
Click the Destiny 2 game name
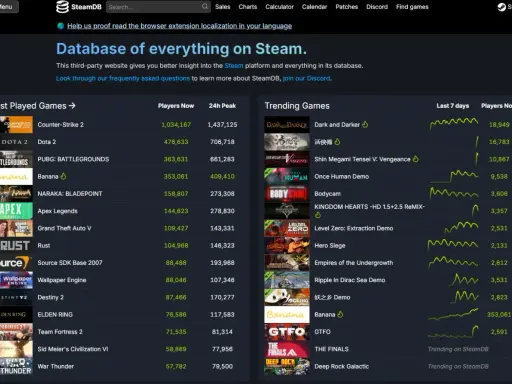click(x=50, y=297)
